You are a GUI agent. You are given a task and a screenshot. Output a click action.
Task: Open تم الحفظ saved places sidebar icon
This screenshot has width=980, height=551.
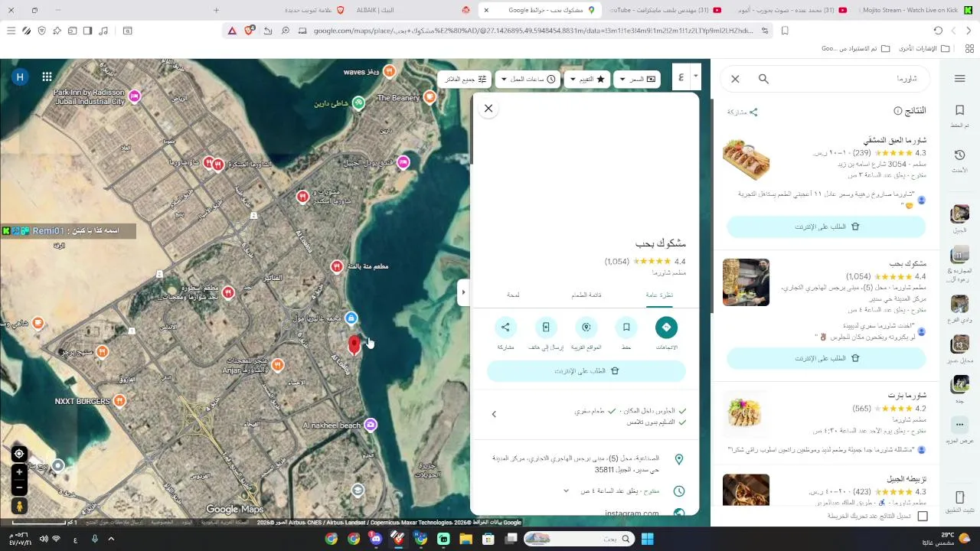pyautogui.click(x=960, y=116)
